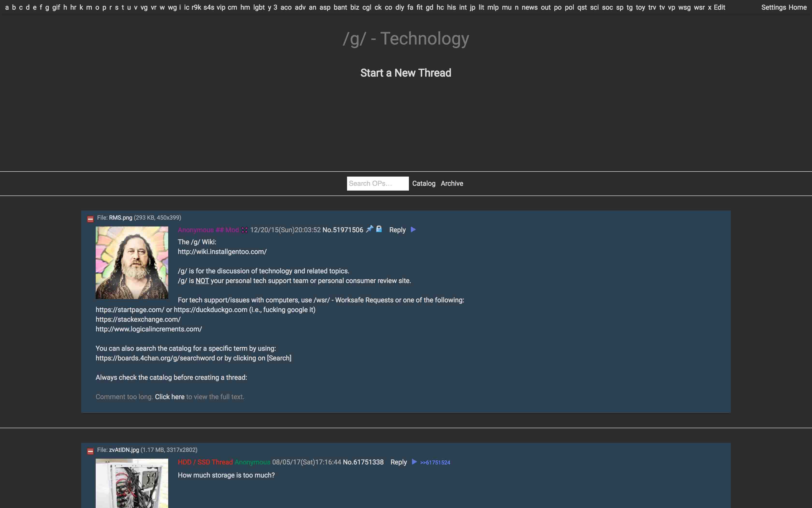The image size is (812, 508).
Task: Navigate to the r9k board
Action: coord(196,7)
